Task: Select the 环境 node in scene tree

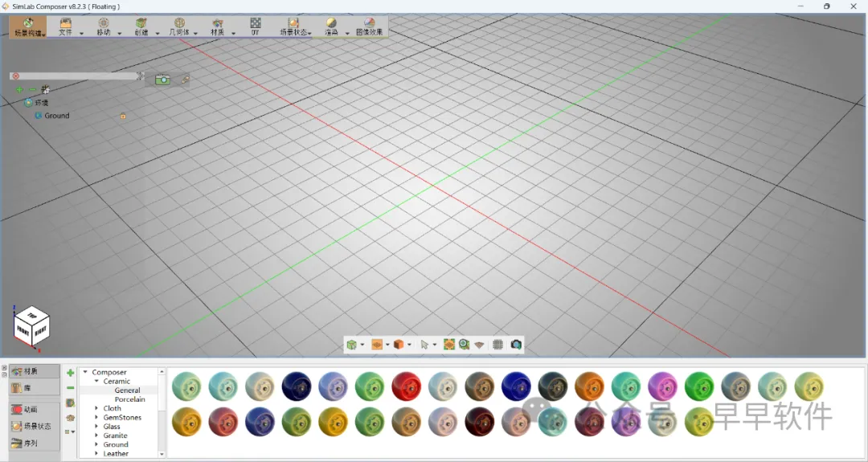Action: tap(42, 102)
